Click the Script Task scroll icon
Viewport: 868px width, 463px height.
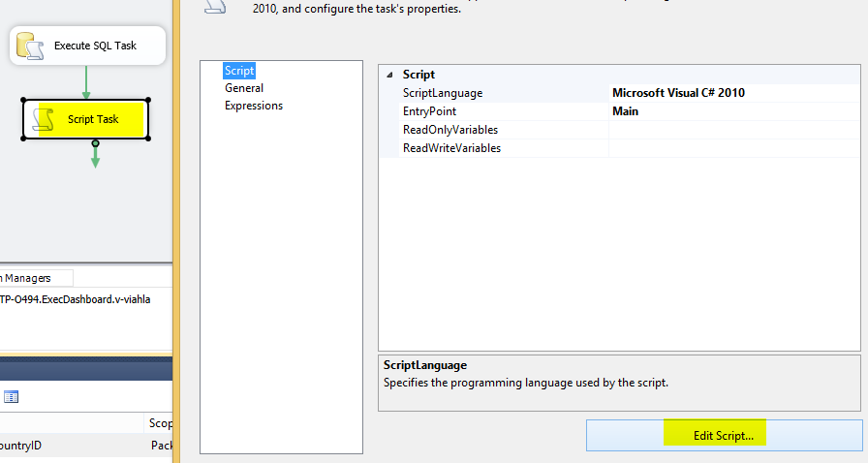[44, 119]
